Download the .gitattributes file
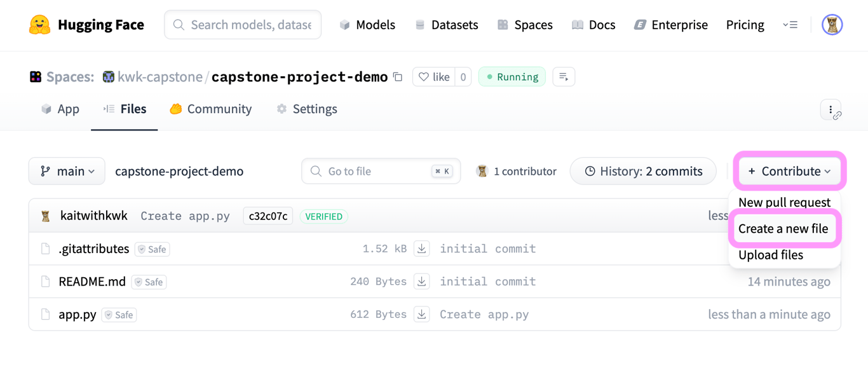Viewport: 868px width, 365px height. coord(421,249)
